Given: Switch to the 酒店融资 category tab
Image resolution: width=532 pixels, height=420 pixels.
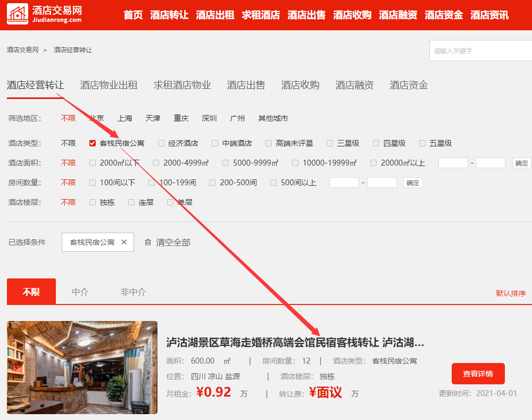Looking at the screenshot, I should click(x=354, y=85).
